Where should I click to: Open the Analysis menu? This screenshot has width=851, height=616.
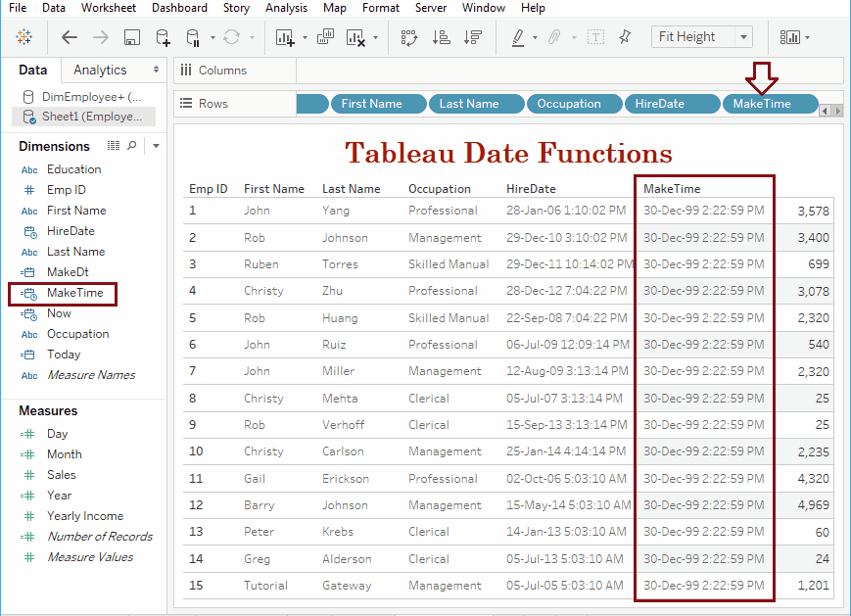[286, 8]
